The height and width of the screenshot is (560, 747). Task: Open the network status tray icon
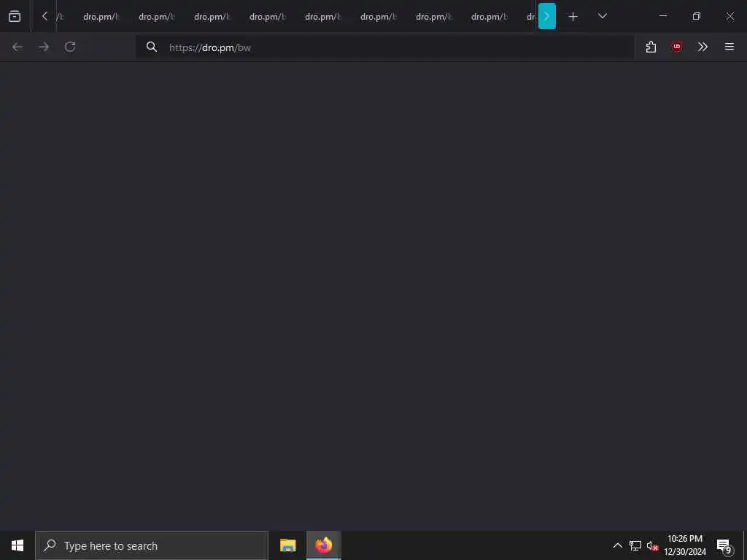(635, 545)
